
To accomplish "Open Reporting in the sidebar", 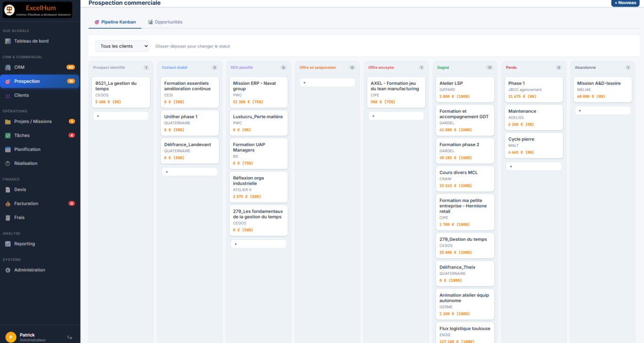I will pos(40,244).
